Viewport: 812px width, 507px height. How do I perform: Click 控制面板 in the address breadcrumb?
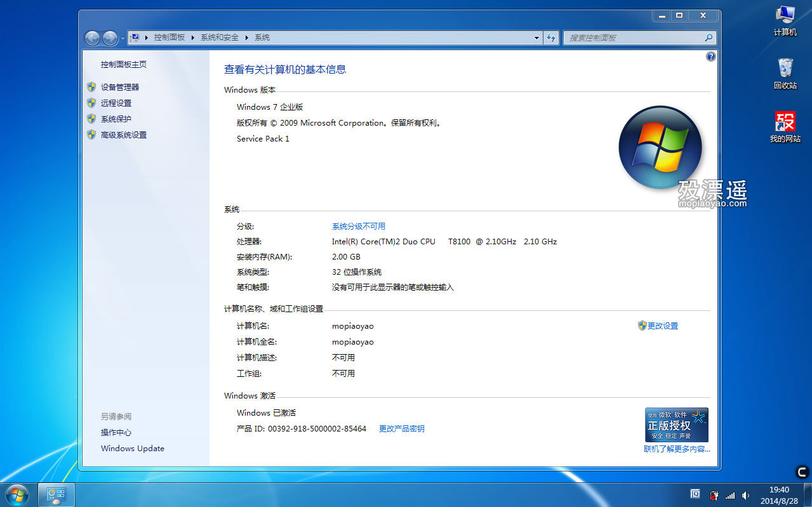169,37
